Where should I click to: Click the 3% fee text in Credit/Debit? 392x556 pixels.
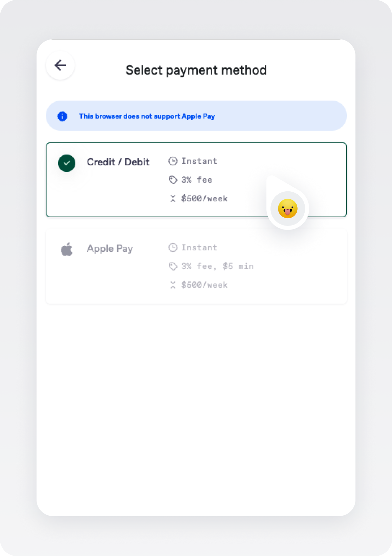tap(197, 180)
